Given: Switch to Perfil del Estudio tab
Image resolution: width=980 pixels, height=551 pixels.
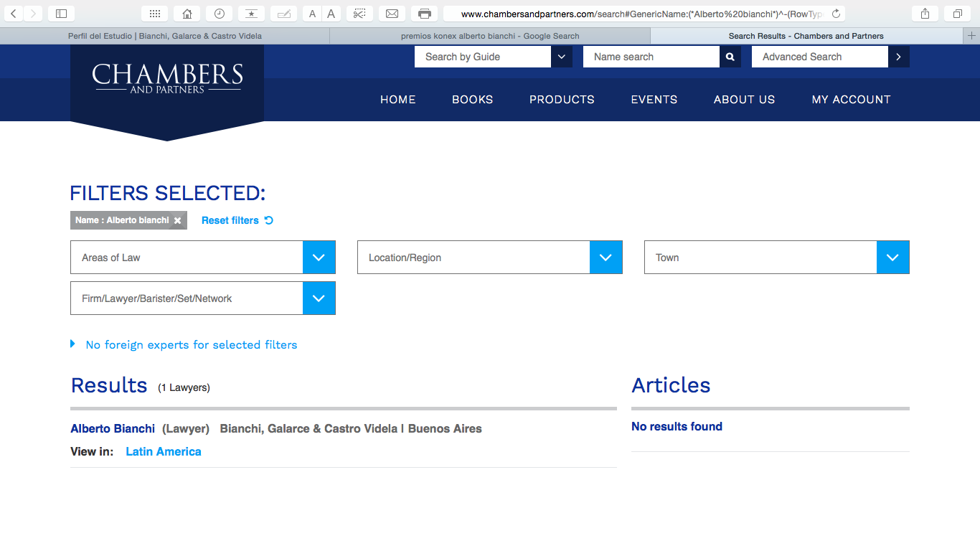Looking at the screenshot, I should (x=165, y=35).
